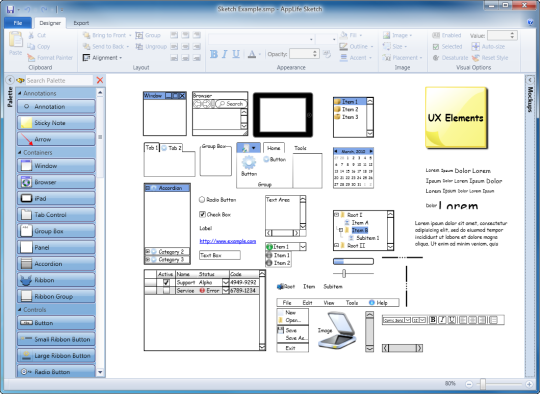Viewport: 540px width, 394px height.
Task: Click the Cut scissors icon
Action: pyautogui.click(x=31, y=35)
